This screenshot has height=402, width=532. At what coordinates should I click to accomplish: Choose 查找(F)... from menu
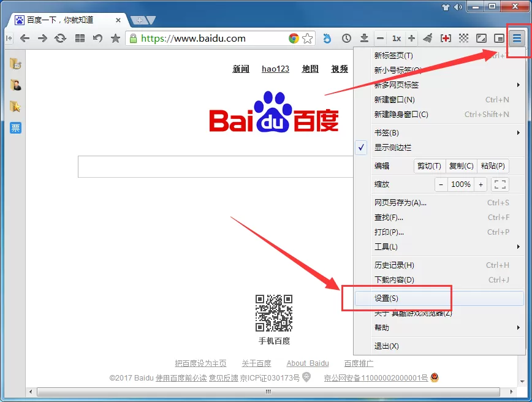439,218
